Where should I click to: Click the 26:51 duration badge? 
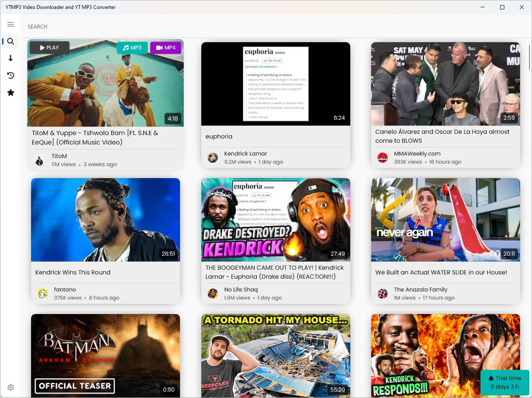click(168, 254)
